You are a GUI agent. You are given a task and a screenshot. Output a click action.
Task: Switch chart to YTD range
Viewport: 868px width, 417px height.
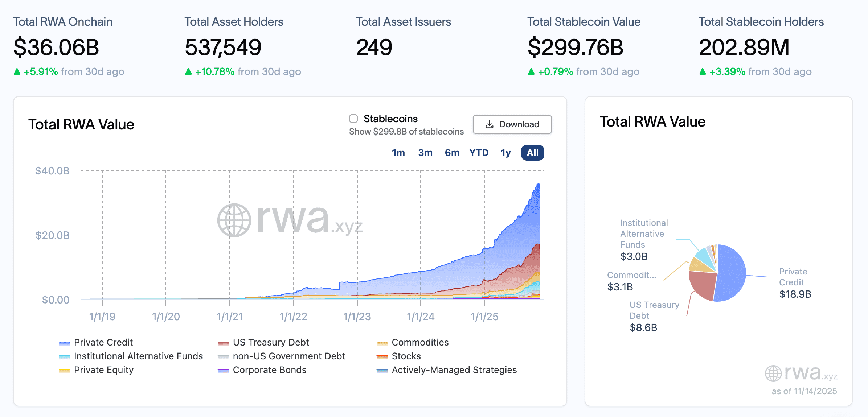(x=479, y=153)
